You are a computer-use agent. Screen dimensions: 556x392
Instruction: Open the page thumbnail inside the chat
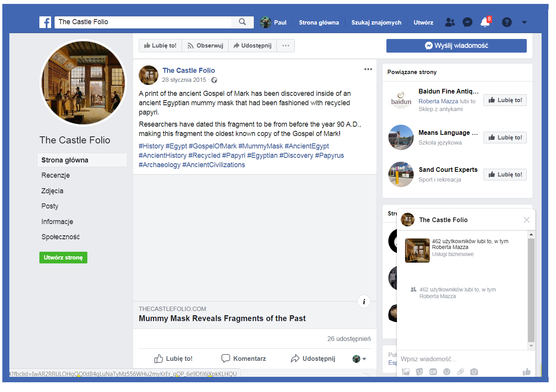click(417, 251)
